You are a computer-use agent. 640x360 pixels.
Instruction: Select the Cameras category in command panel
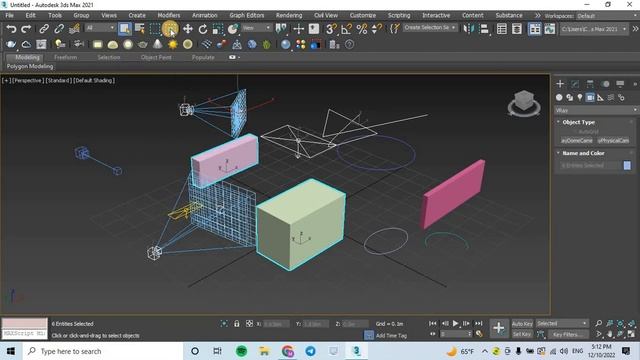click(590, 97)
